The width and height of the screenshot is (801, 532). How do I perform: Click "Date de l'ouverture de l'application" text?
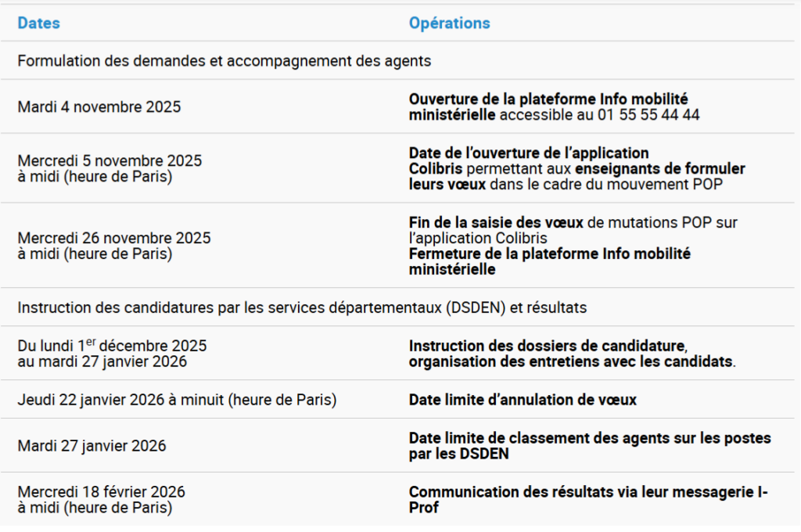(x=529, y=153)
